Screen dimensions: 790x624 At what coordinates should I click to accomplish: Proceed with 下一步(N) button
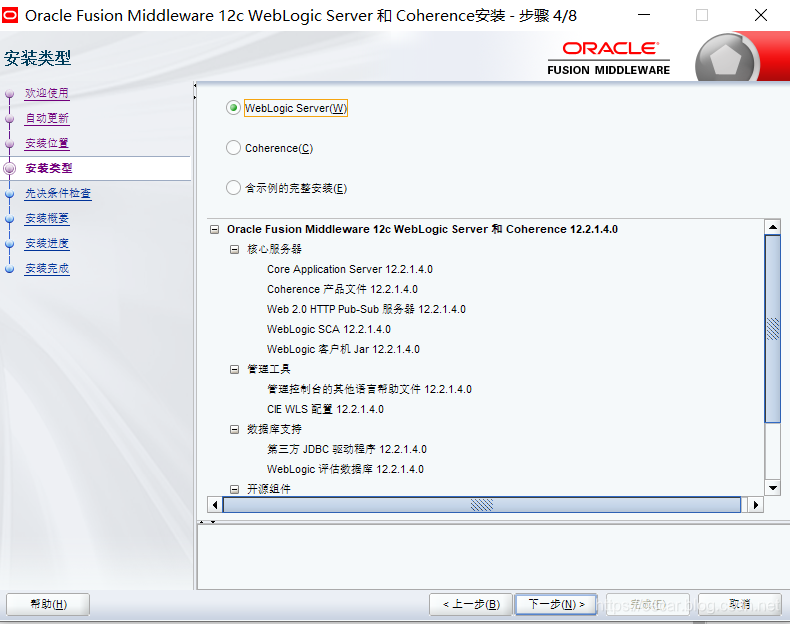(556, 604)
